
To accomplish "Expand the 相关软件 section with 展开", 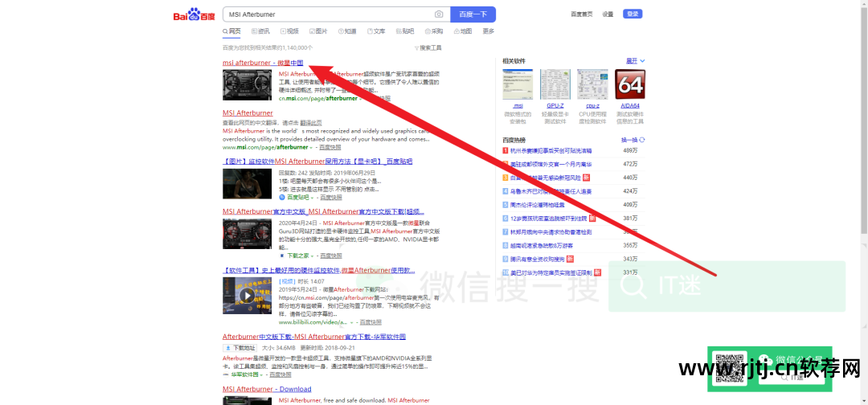I will pos(635,61).
